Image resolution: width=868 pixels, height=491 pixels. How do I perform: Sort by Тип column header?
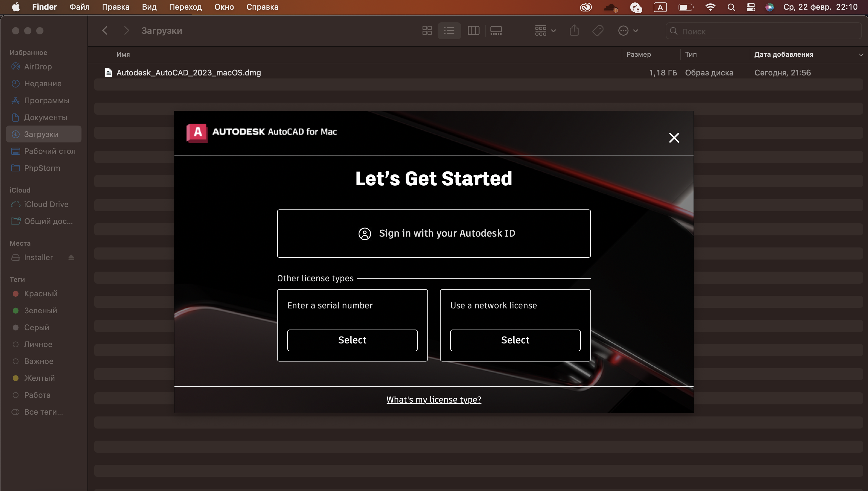(691, 54)
